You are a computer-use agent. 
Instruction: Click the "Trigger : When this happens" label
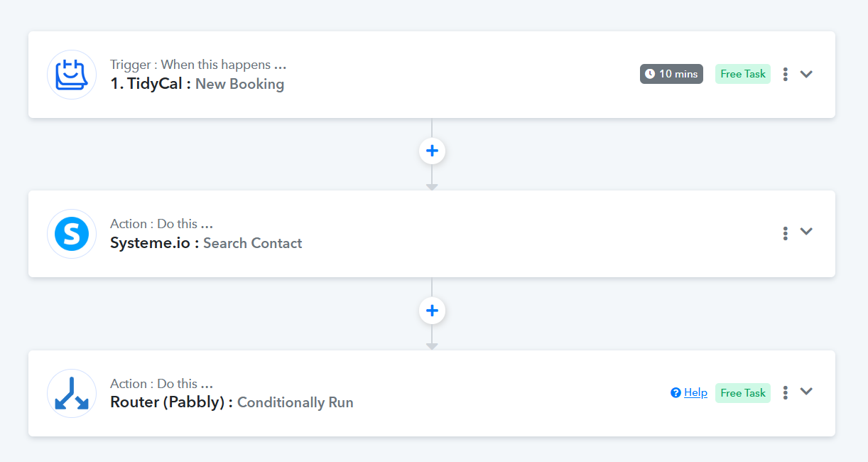tap(197, 65)
